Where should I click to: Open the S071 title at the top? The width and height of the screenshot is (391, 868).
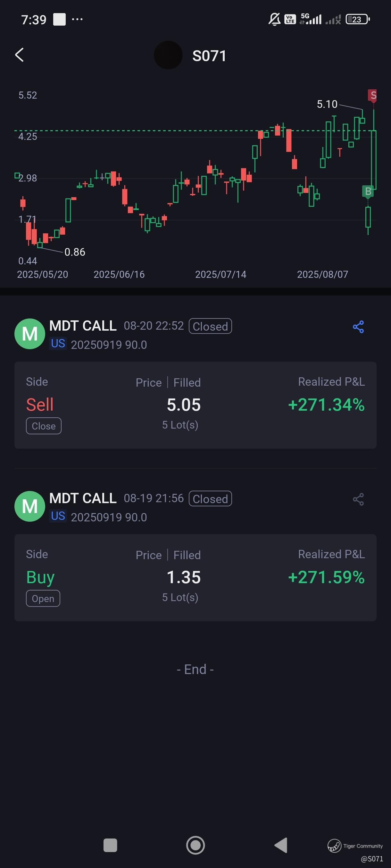tap(209, 56)
